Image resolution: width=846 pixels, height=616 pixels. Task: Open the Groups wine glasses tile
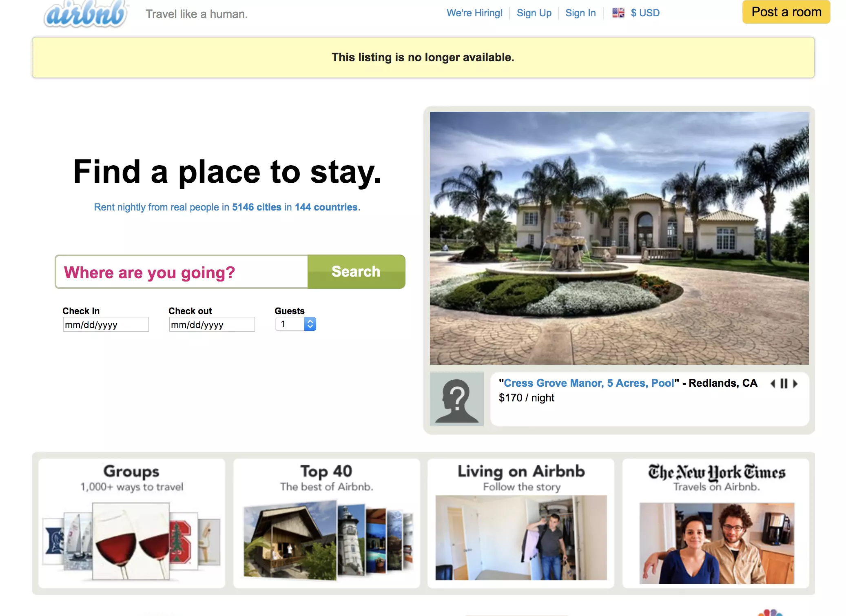pyautogui.click(x=132, y=523)
